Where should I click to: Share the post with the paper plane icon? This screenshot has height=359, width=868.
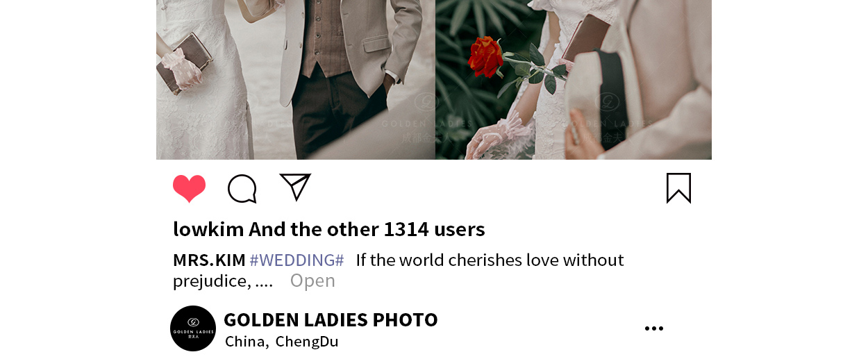click(x=295, y=187)
